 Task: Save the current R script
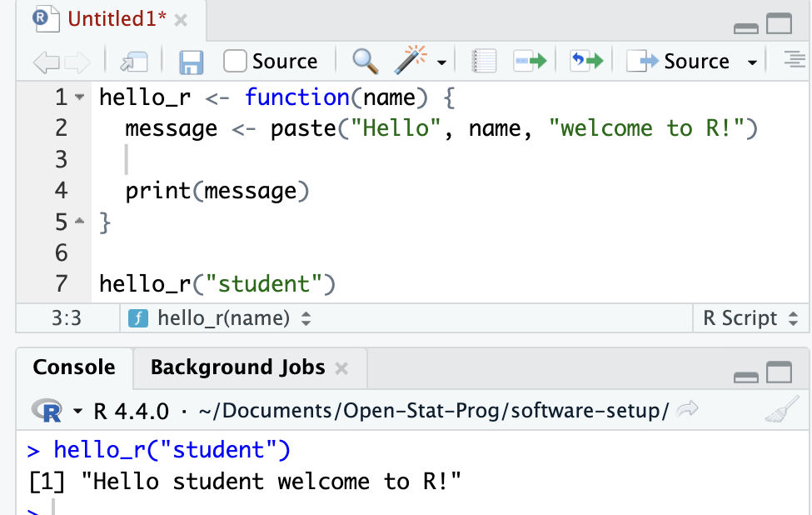click(192, 62)
